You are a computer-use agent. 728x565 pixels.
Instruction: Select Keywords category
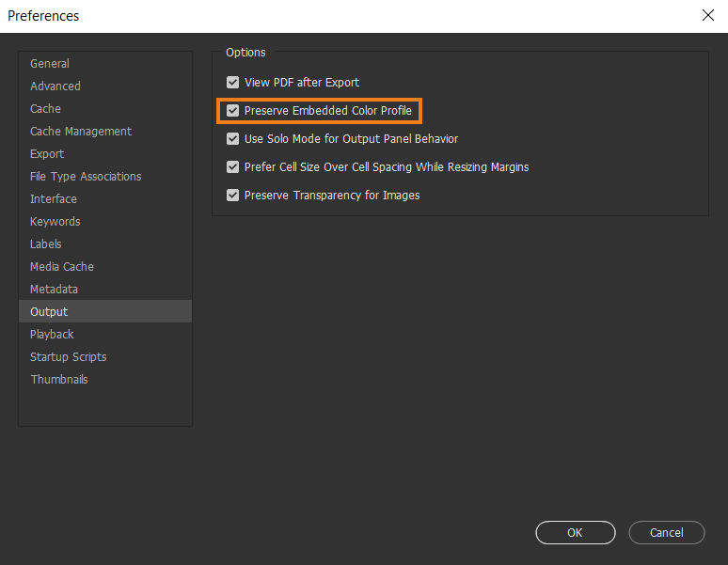tap(105, 222)
